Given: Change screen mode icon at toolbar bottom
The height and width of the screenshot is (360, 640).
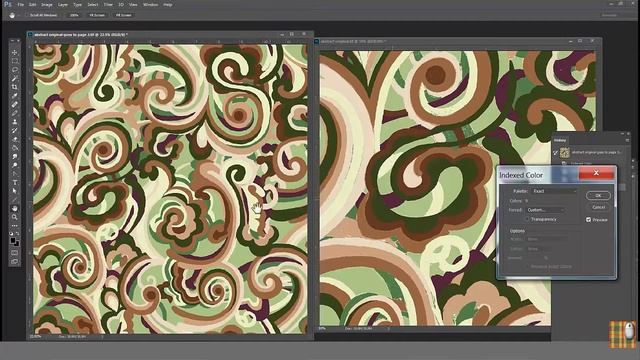Looking at the screenshot, I should click(x=15, y=262).
